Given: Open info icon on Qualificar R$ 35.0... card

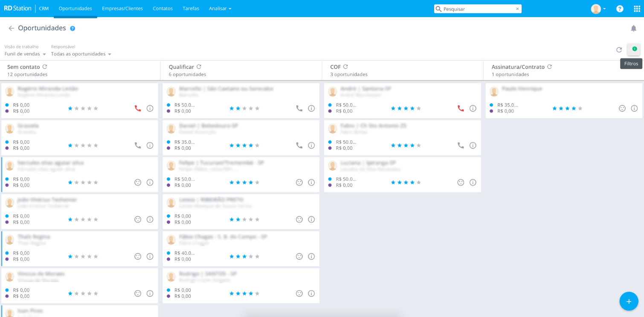Looking at the screenshot, I should (x=311, y=145).
